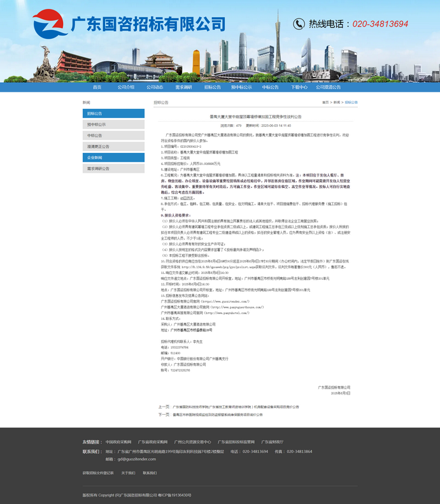
Task: Click the 首页 breadcrumb link
Action: 325,102
